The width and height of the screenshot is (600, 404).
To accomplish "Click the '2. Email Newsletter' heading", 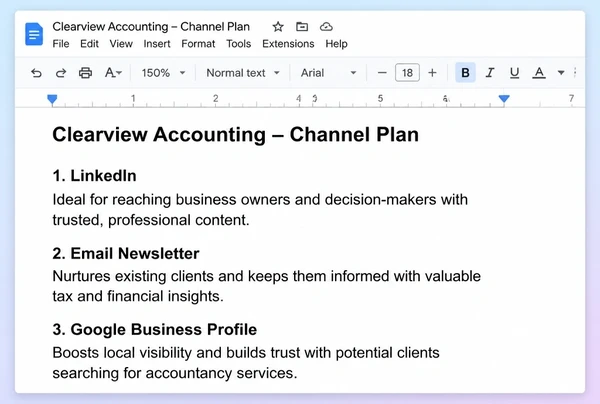I will tap(126, 254).
